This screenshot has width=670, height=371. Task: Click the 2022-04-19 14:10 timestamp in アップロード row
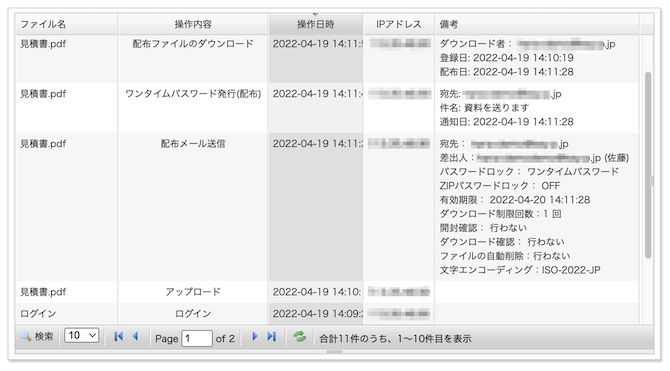point(316,292)
